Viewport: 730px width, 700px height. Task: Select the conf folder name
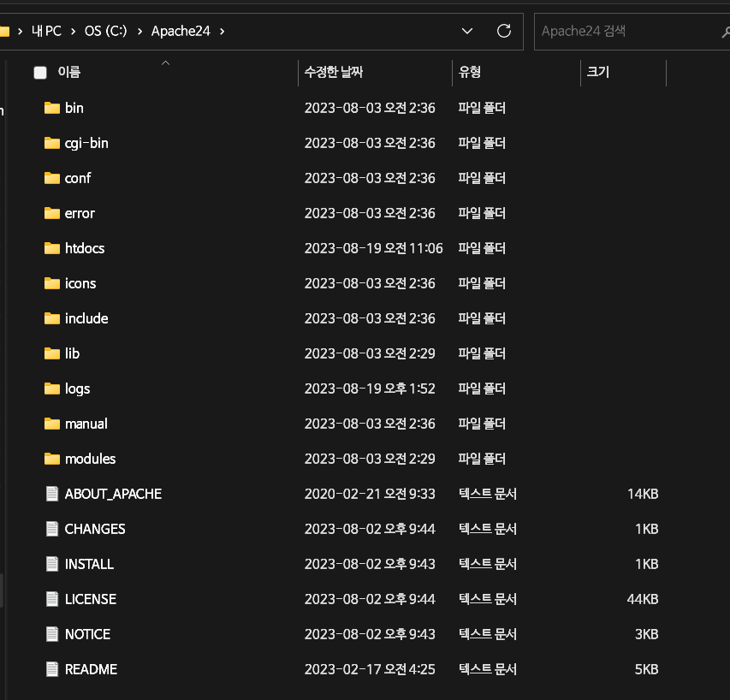[78, 178]
